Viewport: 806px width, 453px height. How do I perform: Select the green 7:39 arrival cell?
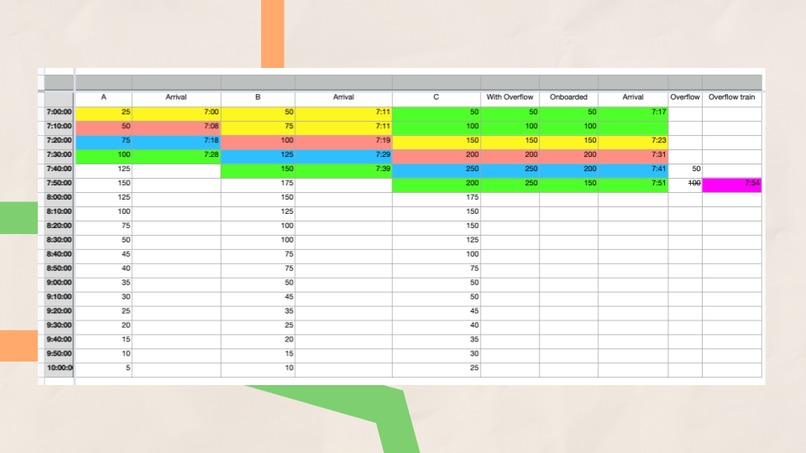point(343,169)
